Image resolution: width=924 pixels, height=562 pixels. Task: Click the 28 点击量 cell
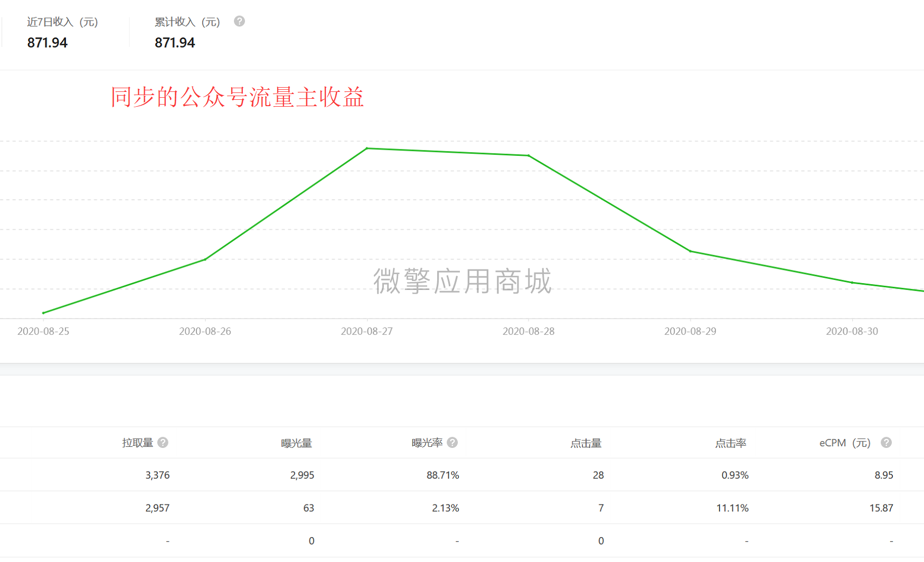tap(598, 475)
